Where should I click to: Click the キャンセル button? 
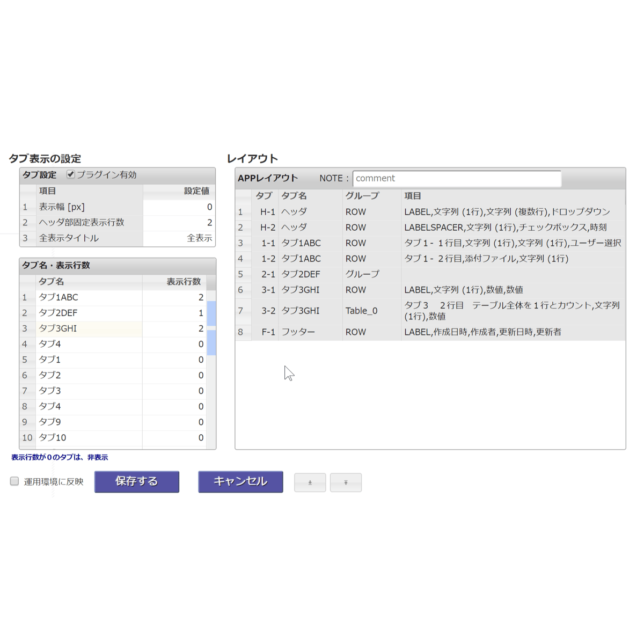[240, 481]
